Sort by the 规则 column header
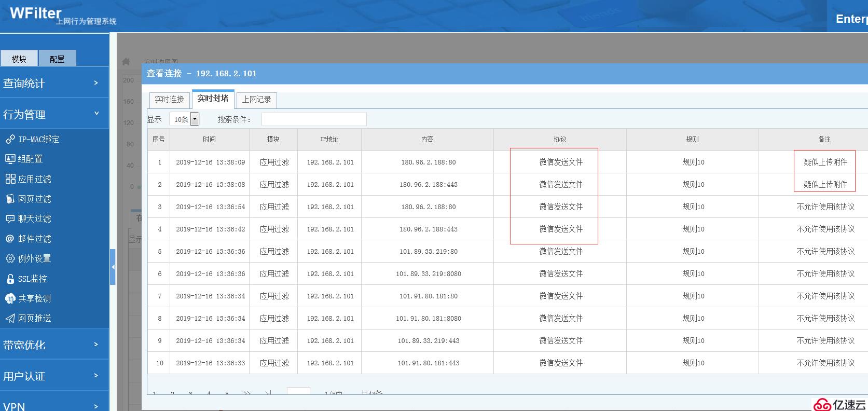This screenshot has width=868, height=411. (x=693, y=139)
